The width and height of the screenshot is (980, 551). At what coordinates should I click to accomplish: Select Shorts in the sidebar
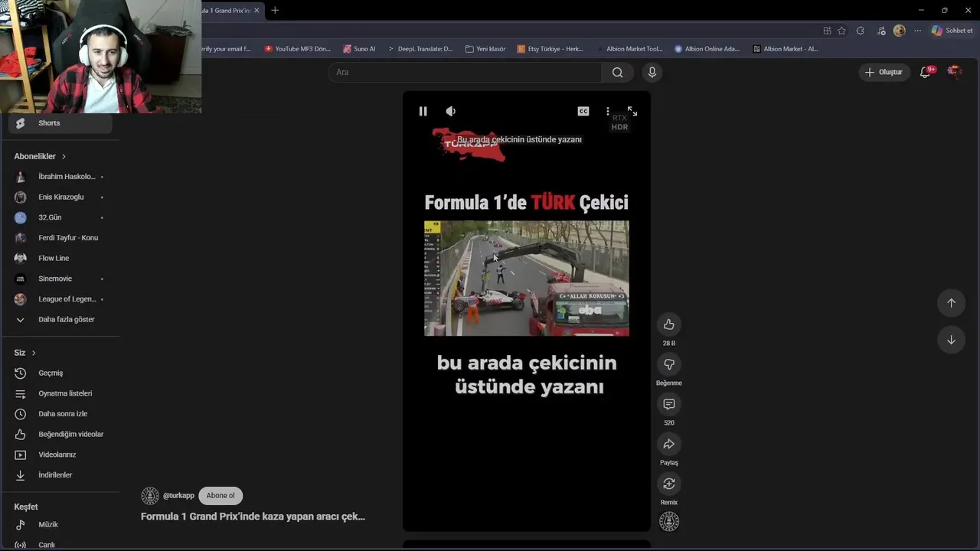coord(60,123)
